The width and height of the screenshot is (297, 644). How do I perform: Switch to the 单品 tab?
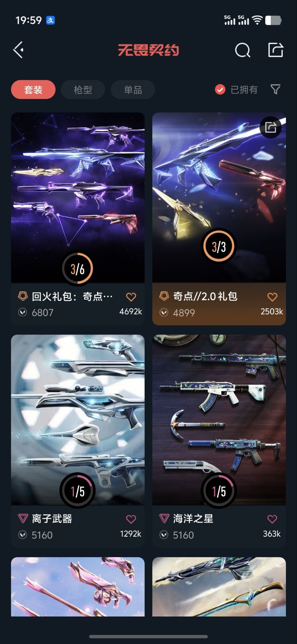(x=133, y=90)
